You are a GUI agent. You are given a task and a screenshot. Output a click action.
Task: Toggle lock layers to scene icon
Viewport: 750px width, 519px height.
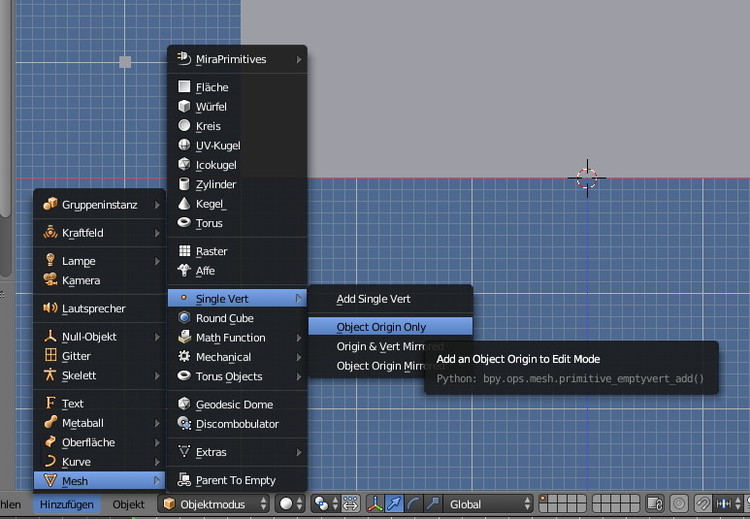pos(656,504)
